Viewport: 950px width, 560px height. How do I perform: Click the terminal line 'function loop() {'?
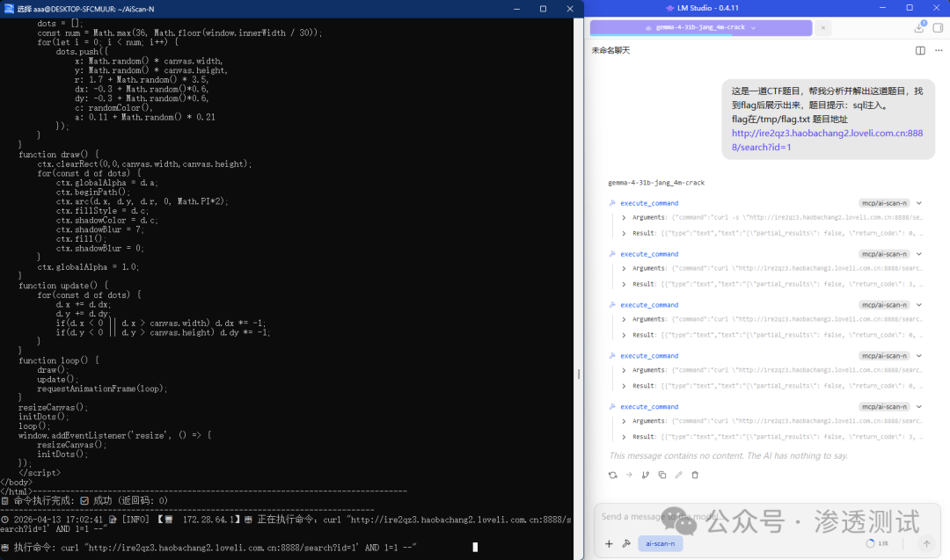point(59,360)
